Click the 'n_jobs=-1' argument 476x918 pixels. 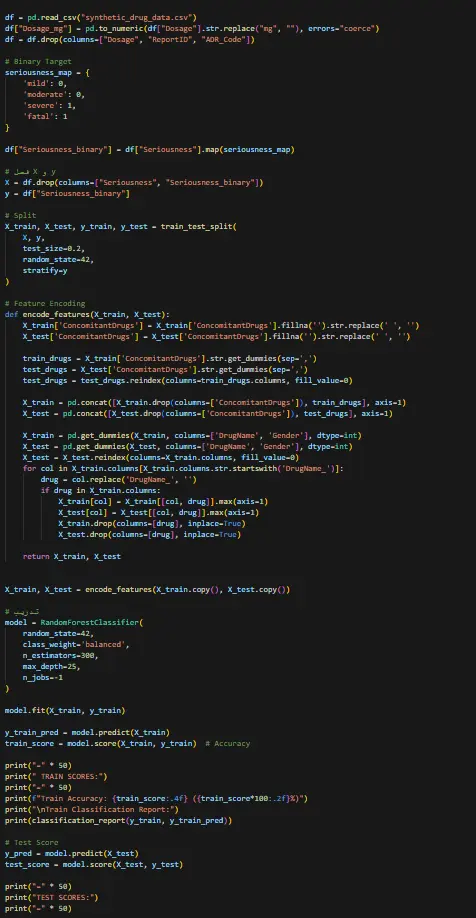coord(45,677)
